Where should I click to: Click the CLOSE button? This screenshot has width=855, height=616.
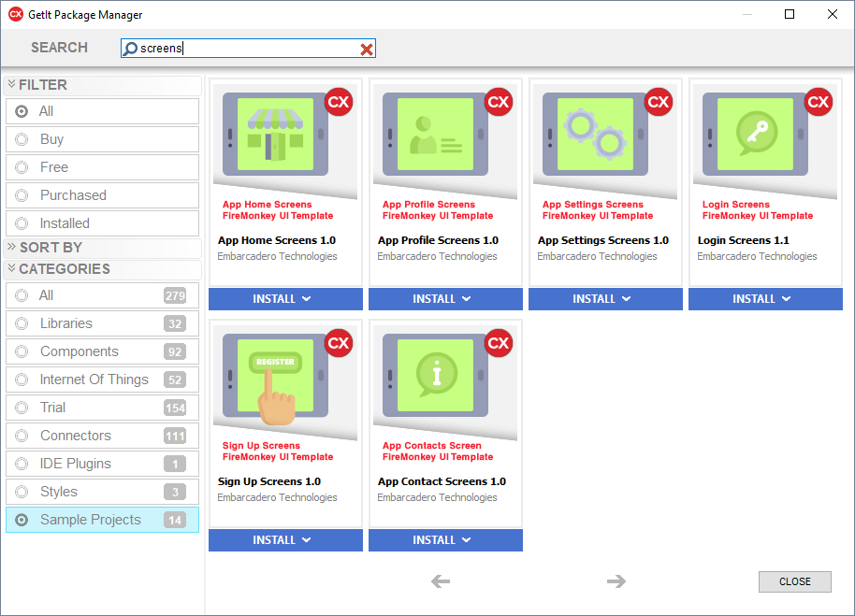794,581
